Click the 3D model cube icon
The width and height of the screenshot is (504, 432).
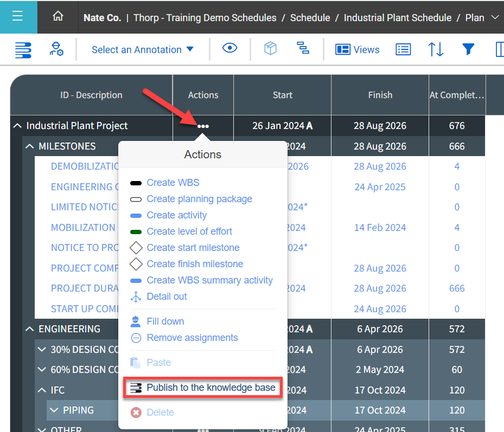point(270,49)
